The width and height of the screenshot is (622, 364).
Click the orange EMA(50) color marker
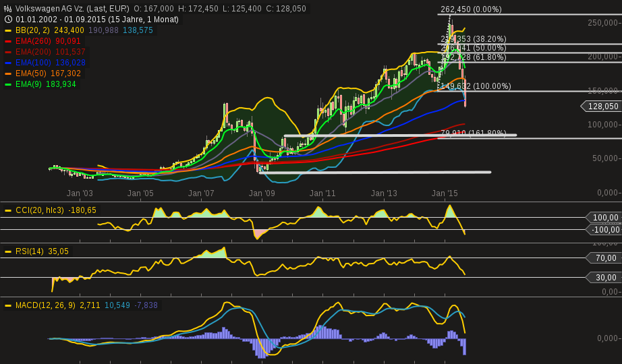8,73
